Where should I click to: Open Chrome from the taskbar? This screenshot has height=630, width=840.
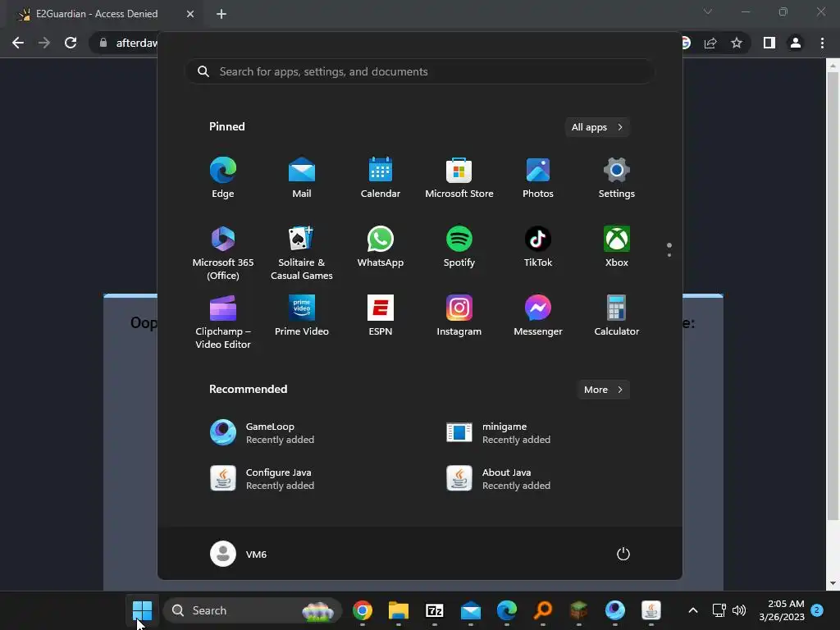tap(363, 610)
